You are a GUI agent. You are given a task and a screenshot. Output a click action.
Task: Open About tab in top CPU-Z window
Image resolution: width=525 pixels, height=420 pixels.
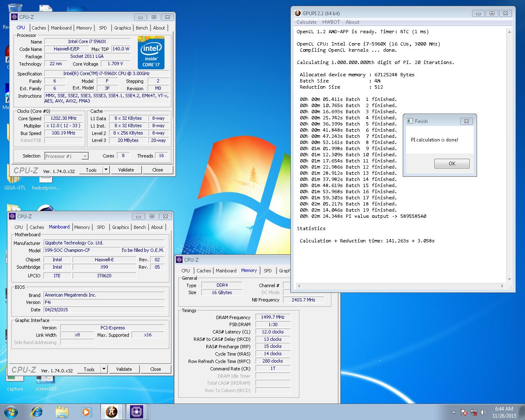coord(159,28)
